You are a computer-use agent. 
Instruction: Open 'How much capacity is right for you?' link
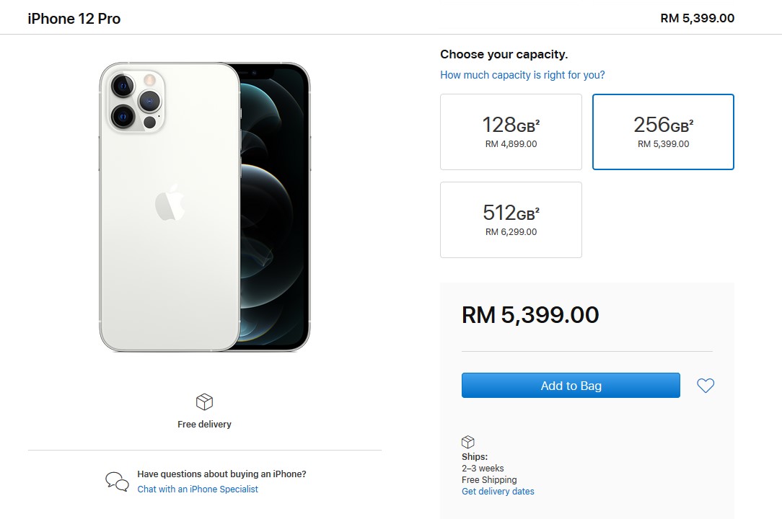(522, 75)
